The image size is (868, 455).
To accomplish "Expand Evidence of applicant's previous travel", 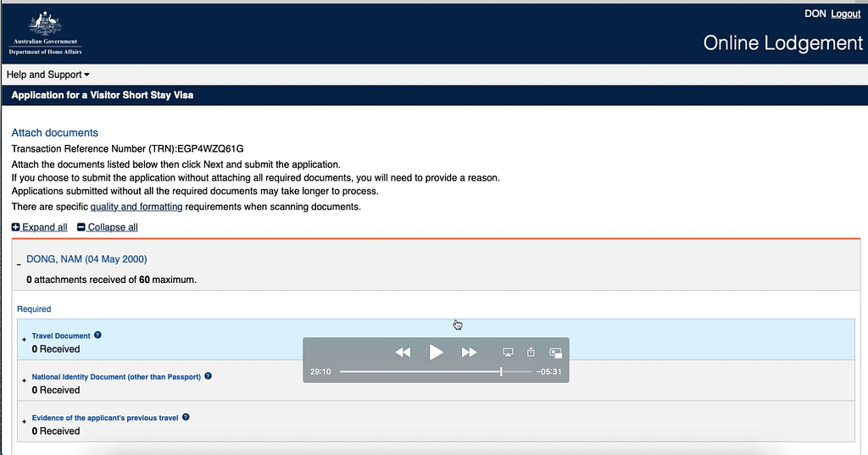I will 24,421.
